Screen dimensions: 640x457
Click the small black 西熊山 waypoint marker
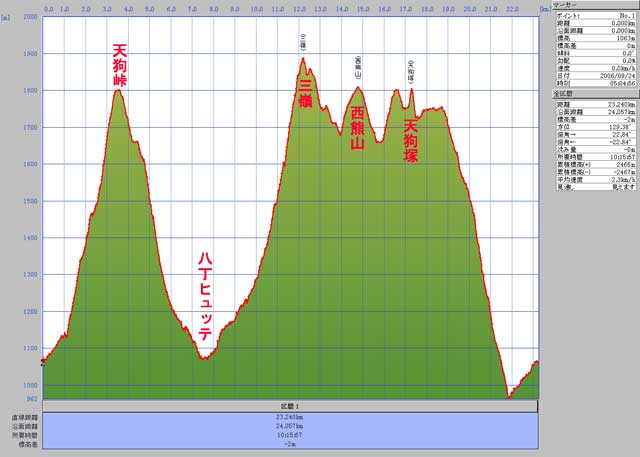coord(358,67)
